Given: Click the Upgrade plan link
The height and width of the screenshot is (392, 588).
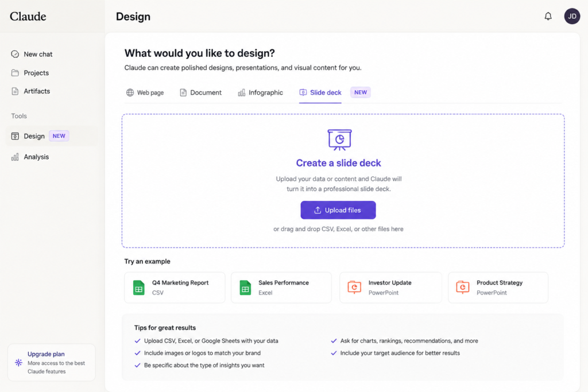Looking at the screenshot, I should pyautogui.click(x=46, y=354).
